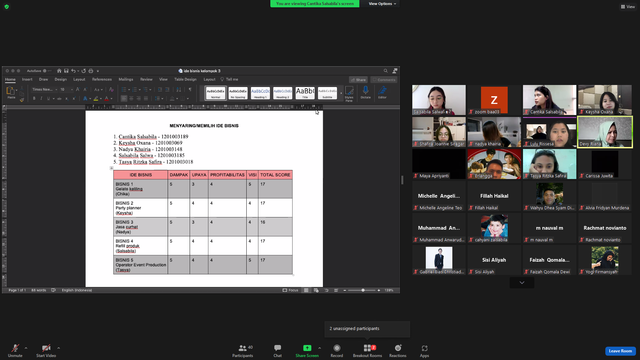Open the Change Case Aa dropdown in Word
Viewport: 640px width, 360px height.
tap(98, 89)
